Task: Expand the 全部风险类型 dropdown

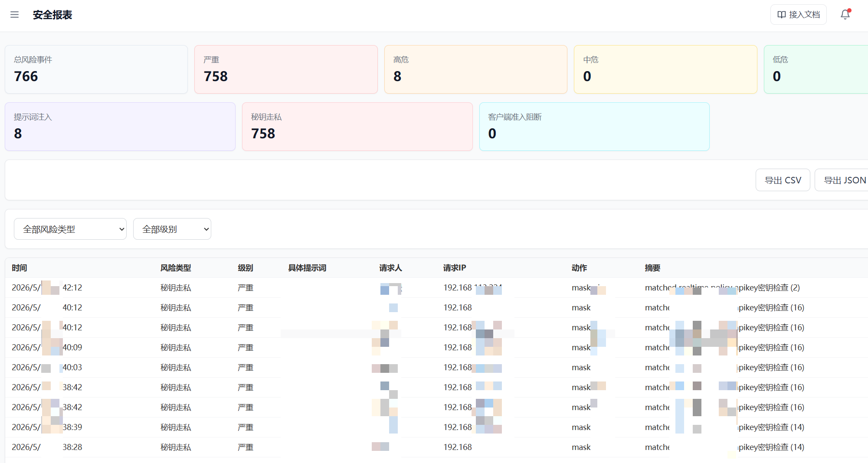Action: [70, 229]
